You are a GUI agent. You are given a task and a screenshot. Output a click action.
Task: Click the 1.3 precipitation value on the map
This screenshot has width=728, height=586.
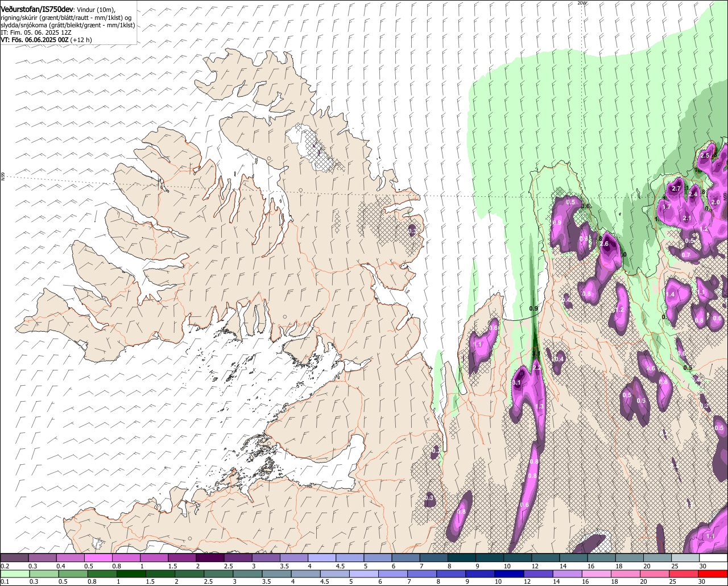pos(540,407)
